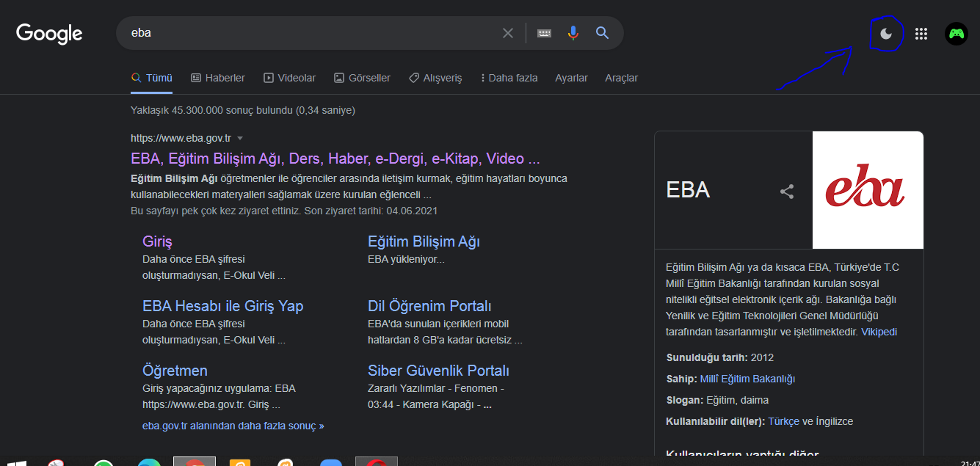Image resolution: width=980 pixels, height=466 pixels.
Task: Switch to the Görseller tab
Action: [362, 78]
